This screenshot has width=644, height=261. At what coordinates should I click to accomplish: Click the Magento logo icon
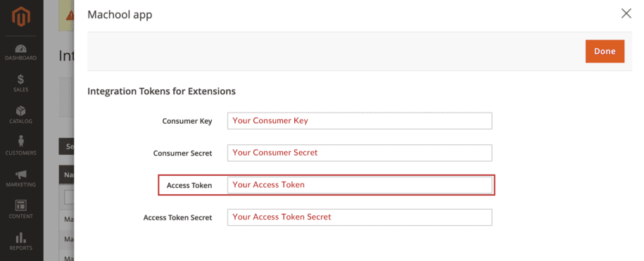coord(21,17)
